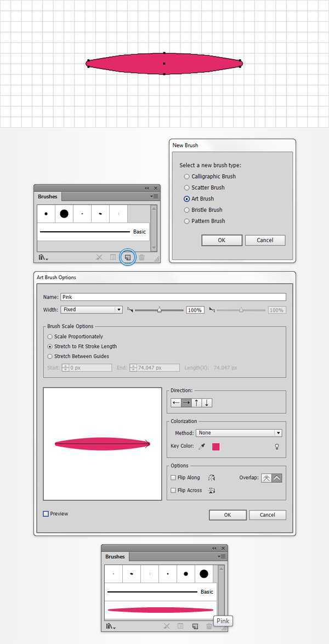Click the width percentage field showing 100%
This screenshot has width=329, height=644.
[195, 310]
